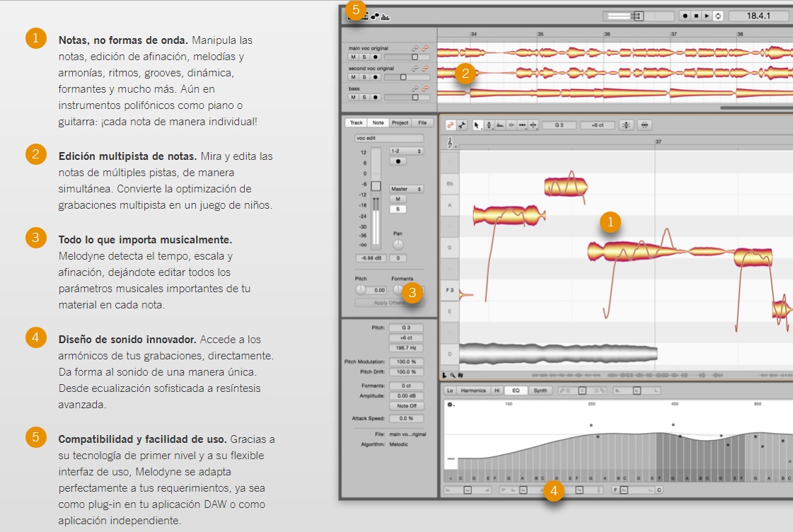Viewport: 793px width, 532px height.
Task: Open the note editor blob-view icon in top bar
Action: point(375,17)
